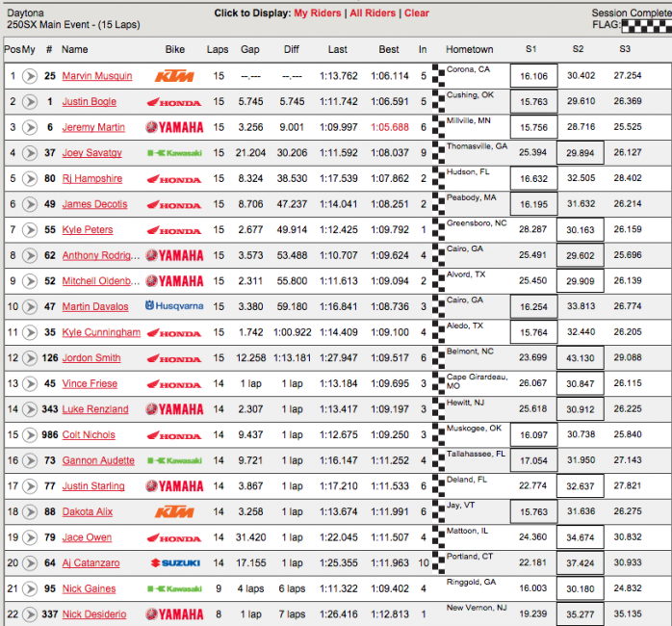Click the KTM logo in Marvin Musquin row
The width and height of the screenshot is (672, 626).
tap(174, 76)
